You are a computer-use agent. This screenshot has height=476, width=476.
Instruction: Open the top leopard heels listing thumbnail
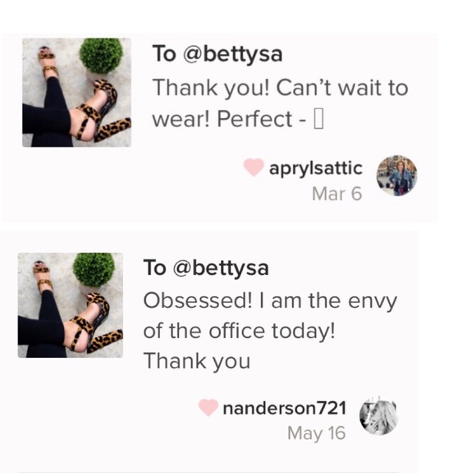point(76,93)
